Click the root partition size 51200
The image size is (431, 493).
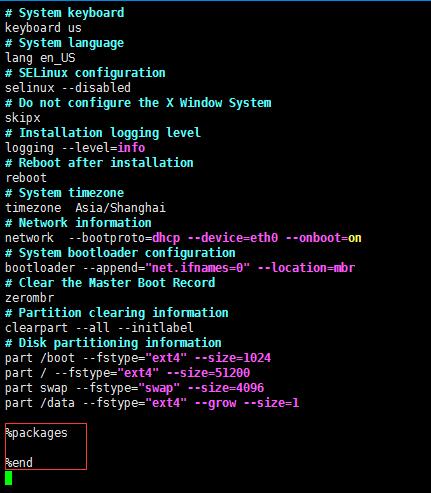pyautogui.click(x=233, y=373)
